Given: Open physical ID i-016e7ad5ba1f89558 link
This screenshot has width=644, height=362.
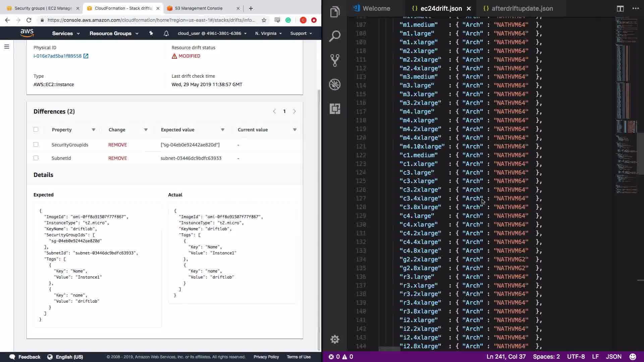Looking at the screenshot, I should click(57, 56).
